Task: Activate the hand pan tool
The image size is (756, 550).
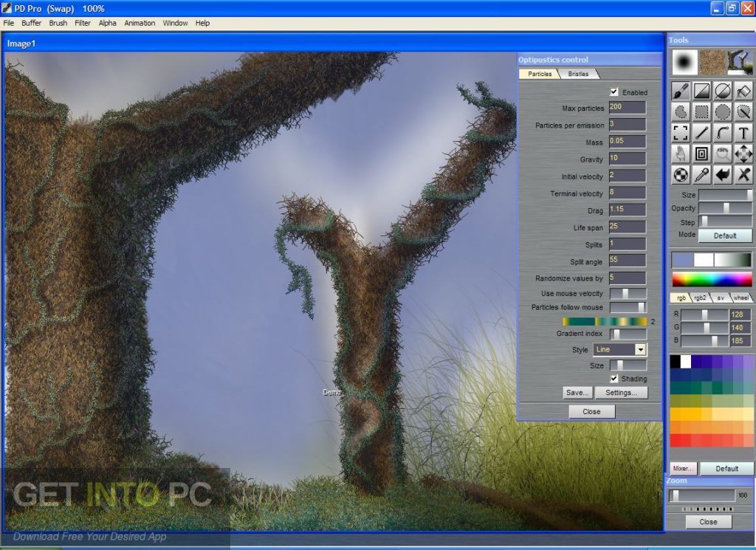Action: click(x=681, y=154)
